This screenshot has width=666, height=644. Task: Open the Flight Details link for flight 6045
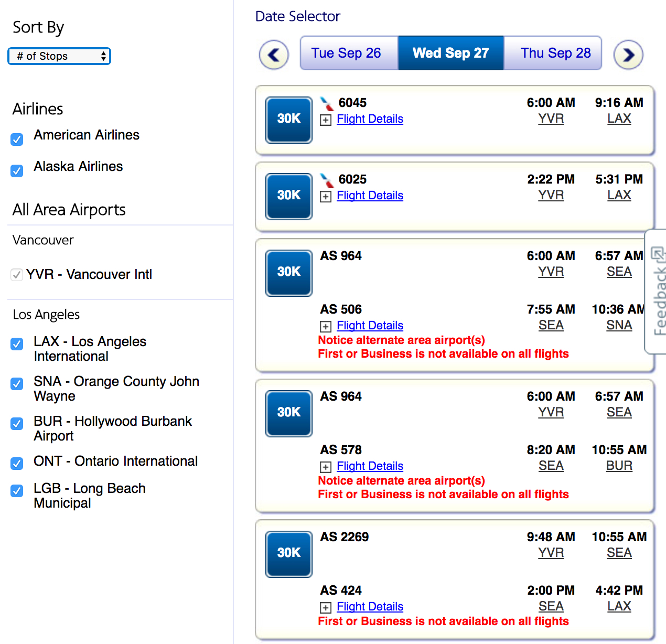[370, 119]
